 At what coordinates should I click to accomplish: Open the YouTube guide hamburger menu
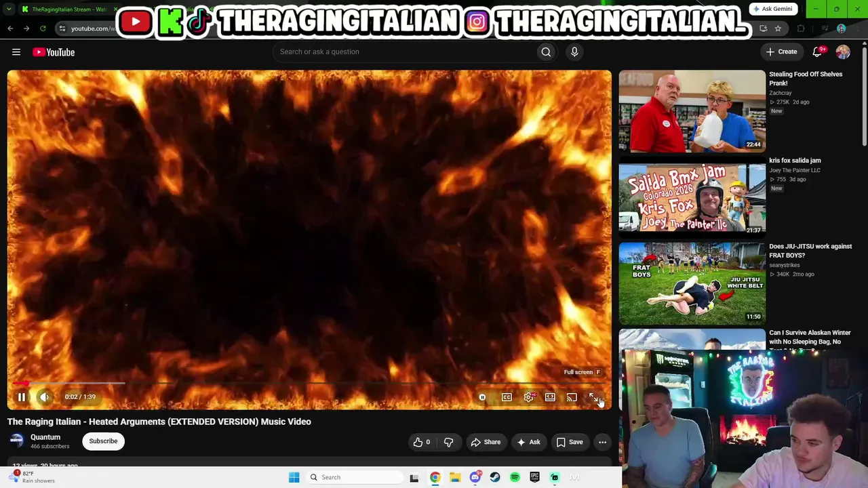16,52
